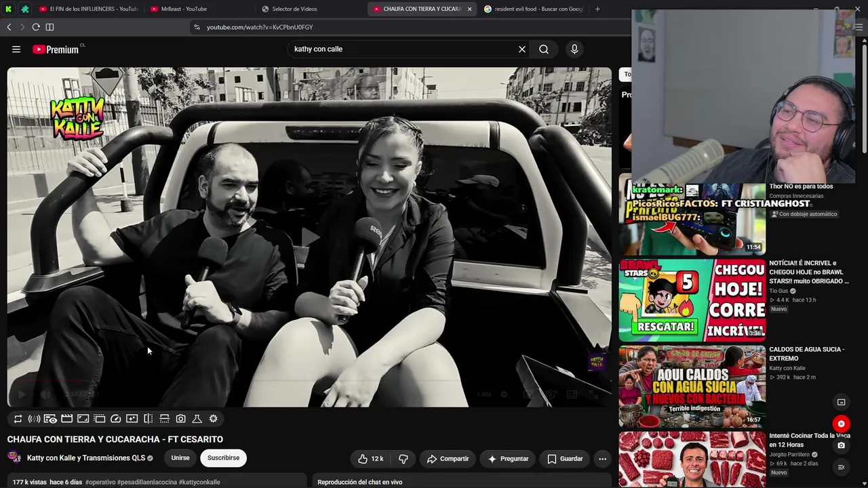Image resolution: width=868 pixels, height=488 pixels.
Task: Click the sparkle picture enhancer icon
Action: (x=132, y=419)
